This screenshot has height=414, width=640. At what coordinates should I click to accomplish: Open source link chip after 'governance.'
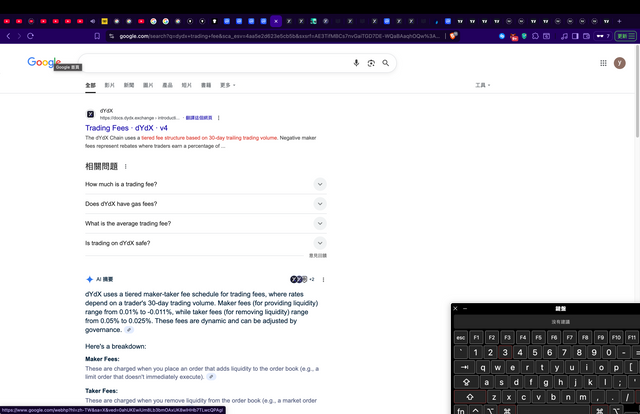click(129, 330)
